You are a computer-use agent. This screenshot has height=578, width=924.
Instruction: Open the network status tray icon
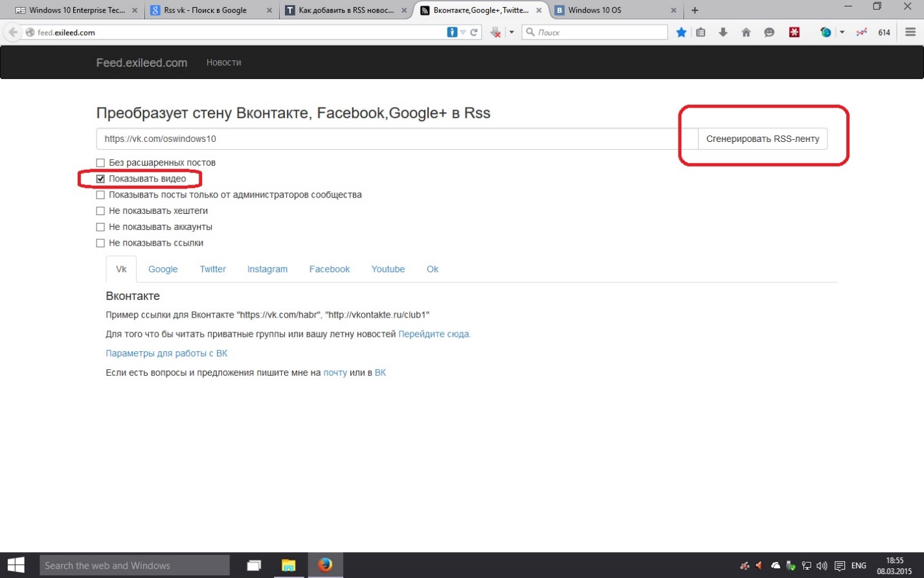807,566
